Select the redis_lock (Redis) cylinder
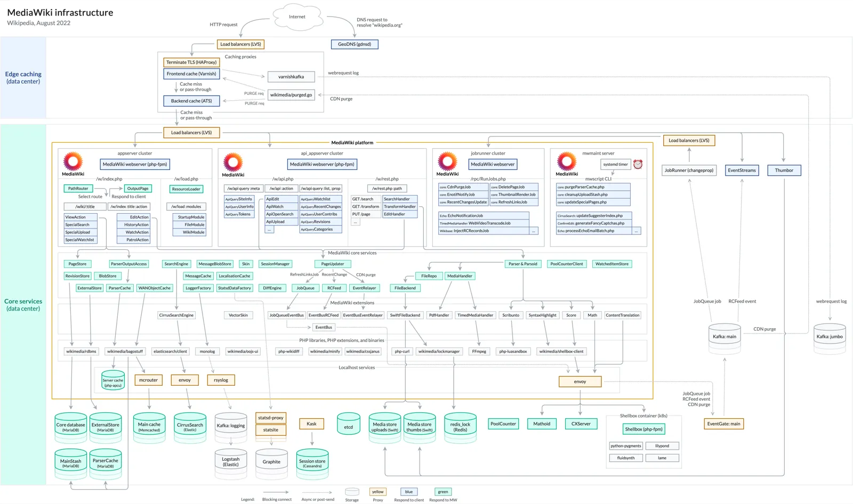The width and height of the screenshot is (853, 504). tap(461, 427)
